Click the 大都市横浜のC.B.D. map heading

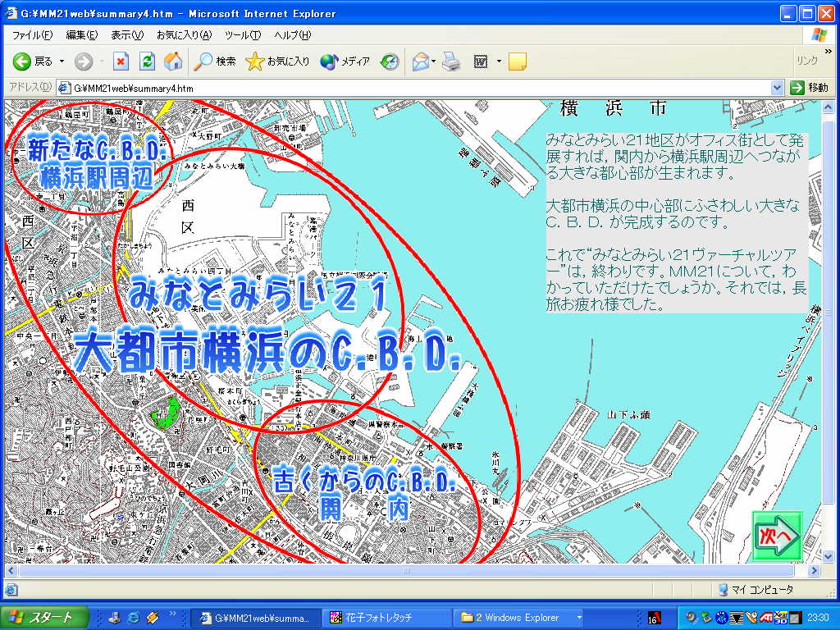coord(267,350)
